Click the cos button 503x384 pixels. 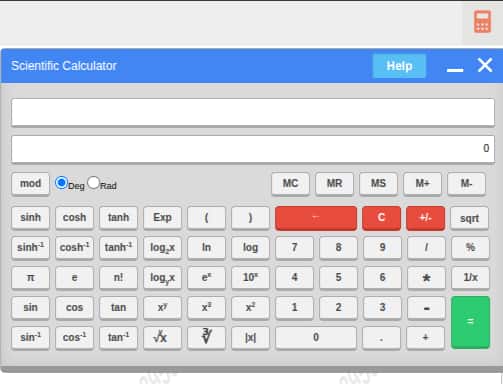coord(74,308)
